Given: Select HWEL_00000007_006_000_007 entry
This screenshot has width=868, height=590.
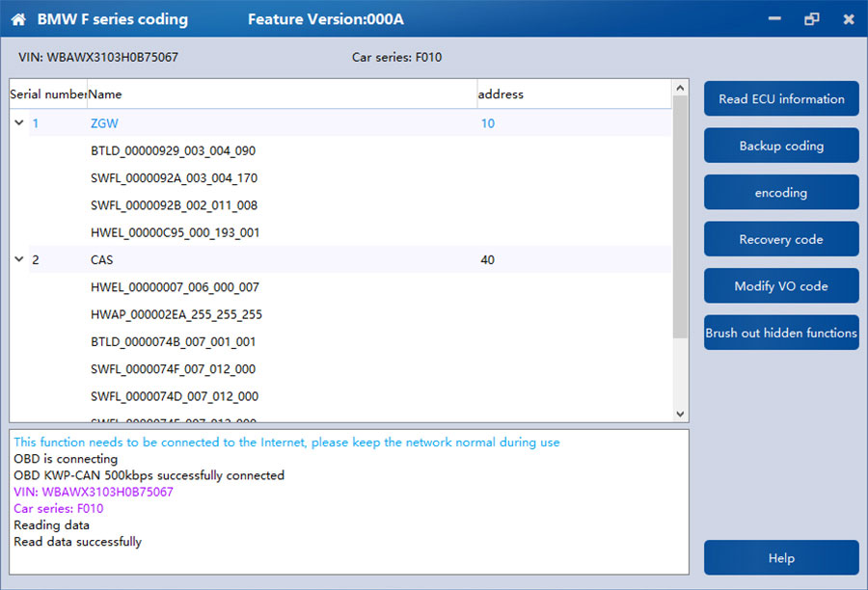Looking at the screenshot, I should click(175, 287).
